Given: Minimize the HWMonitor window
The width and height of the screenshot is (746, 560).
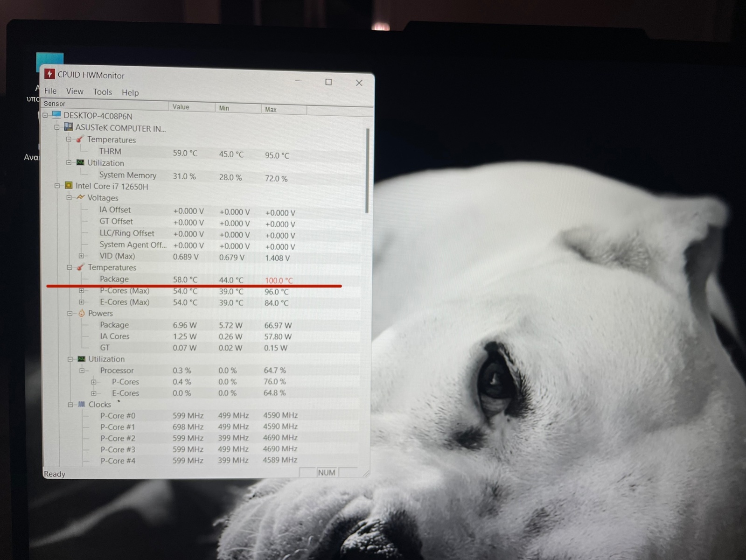Looking at the screenshot, I should coord(299,81).
